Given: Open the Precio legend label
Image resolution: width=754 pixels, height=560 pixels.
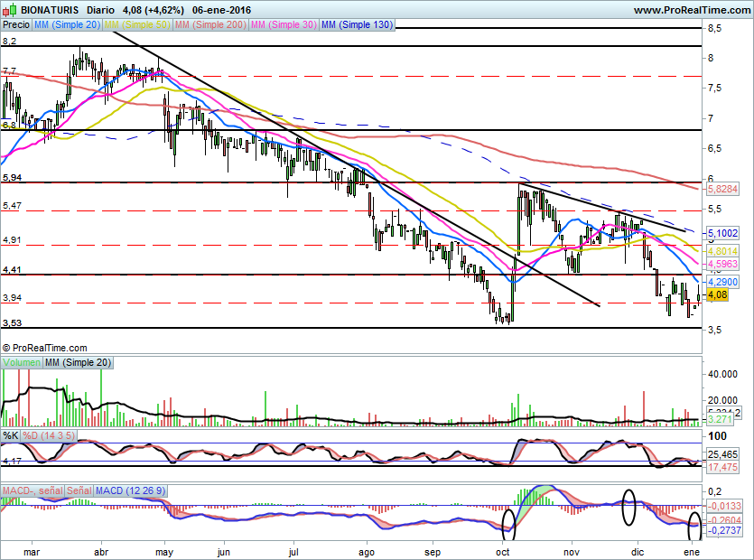Looking at the screenshot, I should click(x=16, y=24).
